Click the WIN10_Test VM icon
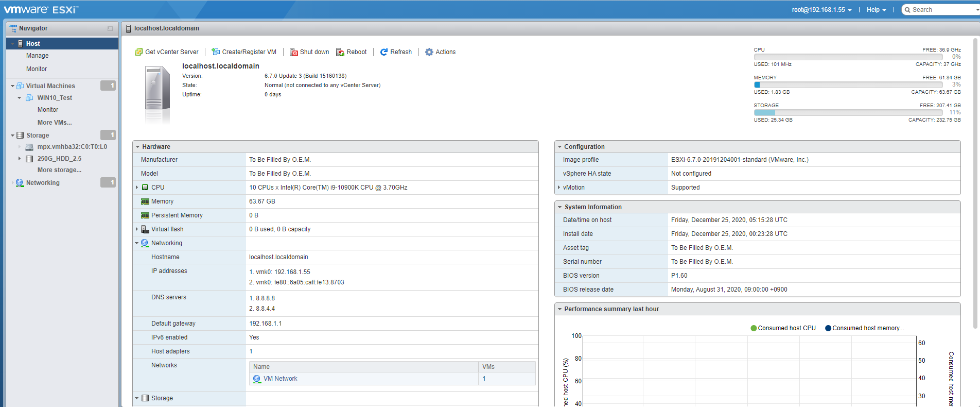980x407 pixels. (30, 98)
